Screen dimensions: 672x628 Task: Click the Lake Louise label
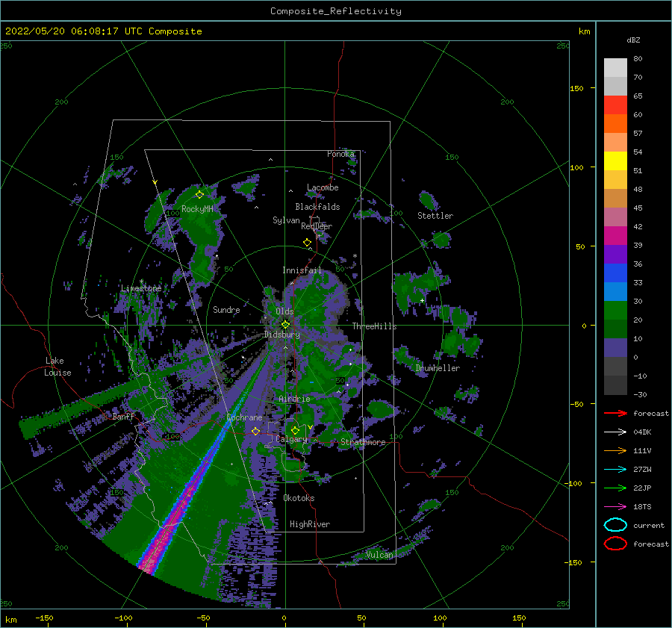57,367
